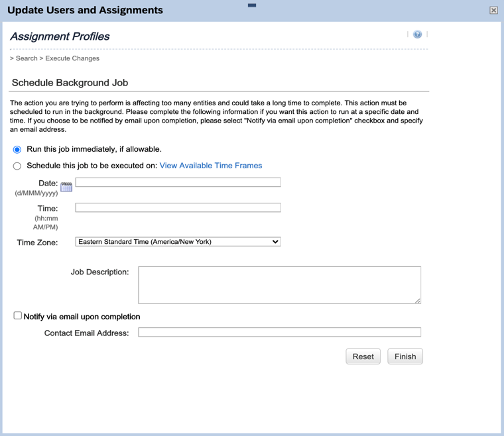The image size is (504, 436).
Task: Open the View Available Time Frames link
Action: (x=210, y=166)
